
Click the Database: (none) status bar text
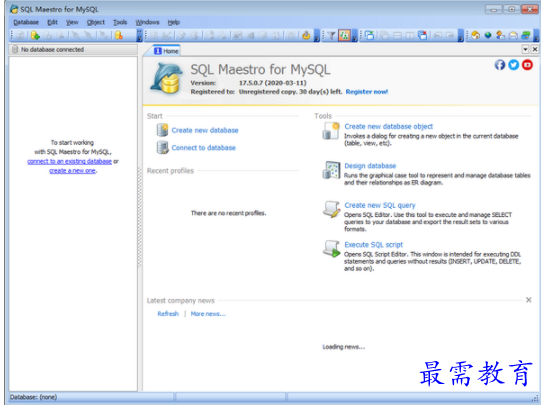tap(33, 397)
